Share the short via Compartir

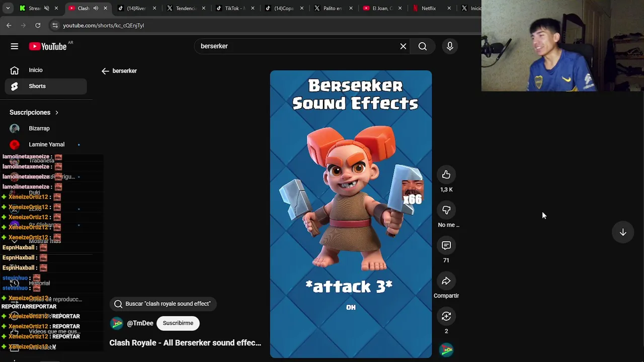(x=446, y=281)
